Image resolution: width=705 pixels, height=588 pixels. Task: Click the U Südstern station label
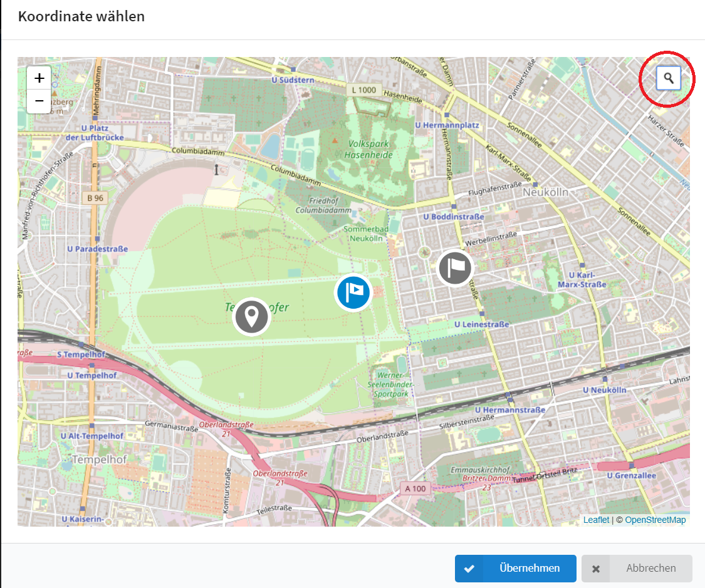coord(293,80)
